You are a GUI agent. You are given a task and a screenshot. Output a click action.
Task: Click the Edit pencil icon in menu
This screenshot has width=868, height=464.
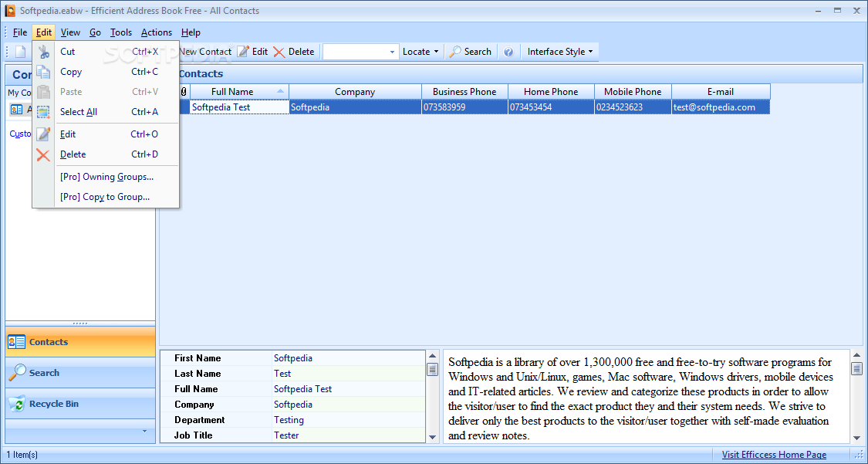pos(43,134)
